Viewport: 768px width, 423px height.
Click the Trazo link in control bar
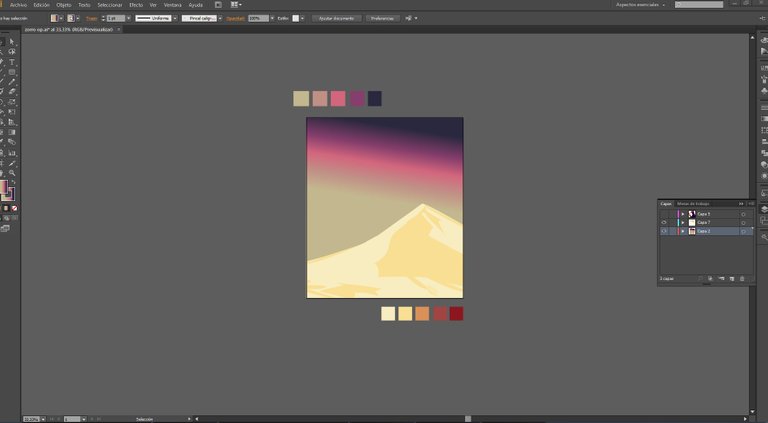tap(92, 18)
